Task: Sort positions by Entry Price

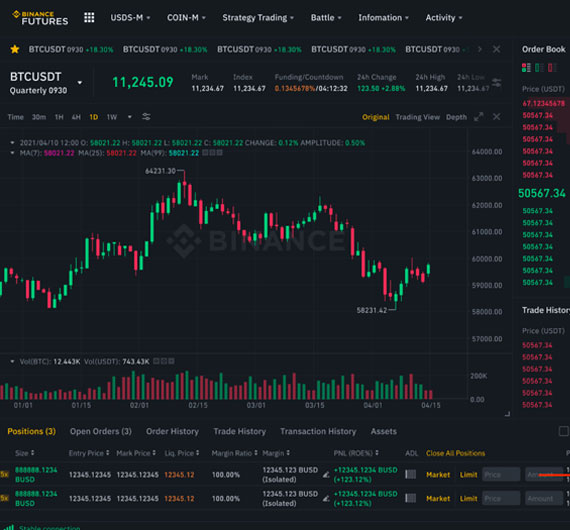Action: 89,453
